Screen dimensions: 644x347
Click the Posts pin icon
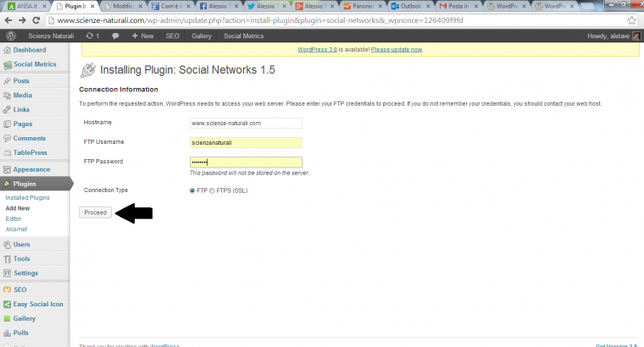(x=7, y=80)
